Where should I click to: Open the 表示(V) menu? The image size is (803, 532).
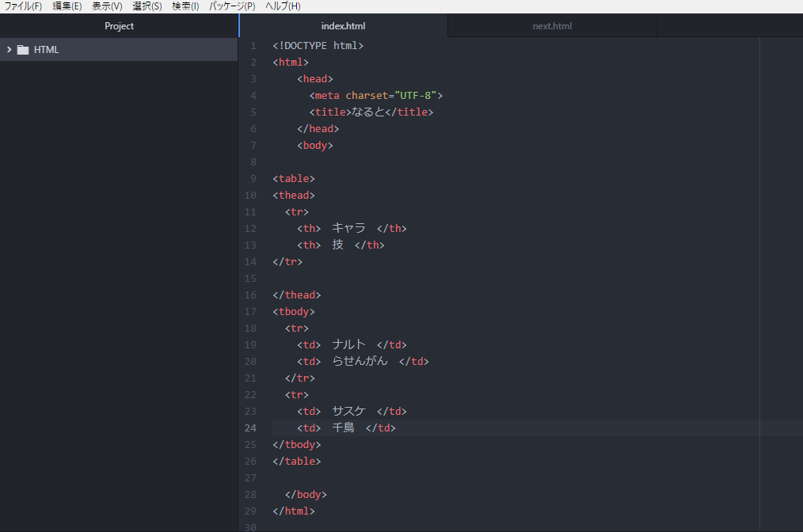107,6
